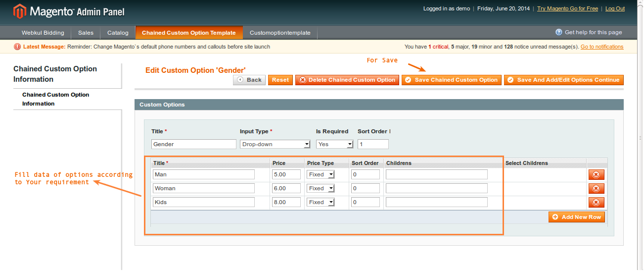Viewport: 644px width, 271px height.
Task: Click Save And Add/Edit Options Continue
Action: 564,80
